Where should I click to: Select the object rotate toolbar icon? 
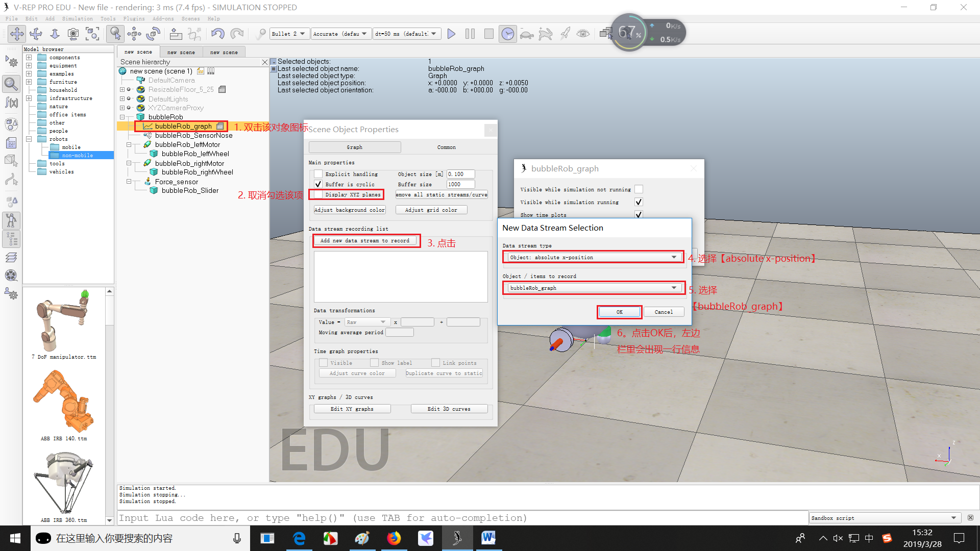pyautogui.click(x=153, y=34)
